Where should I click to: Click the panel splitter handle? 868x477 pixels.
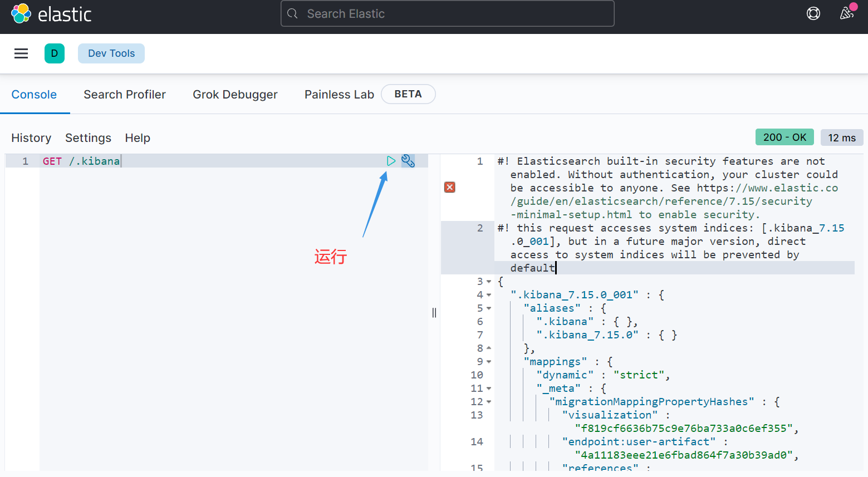click(x=434, y=313)
